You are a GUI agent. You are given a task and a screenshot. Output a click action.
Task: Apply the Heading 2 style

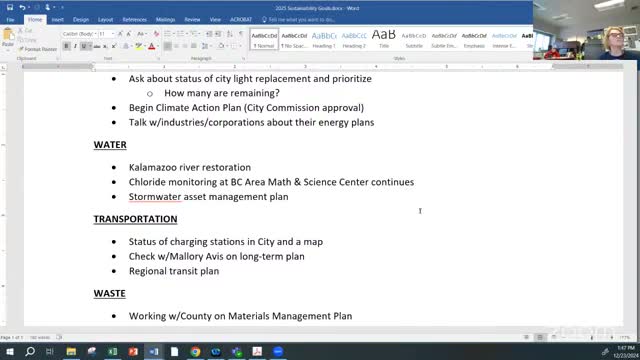click(354, 40)
